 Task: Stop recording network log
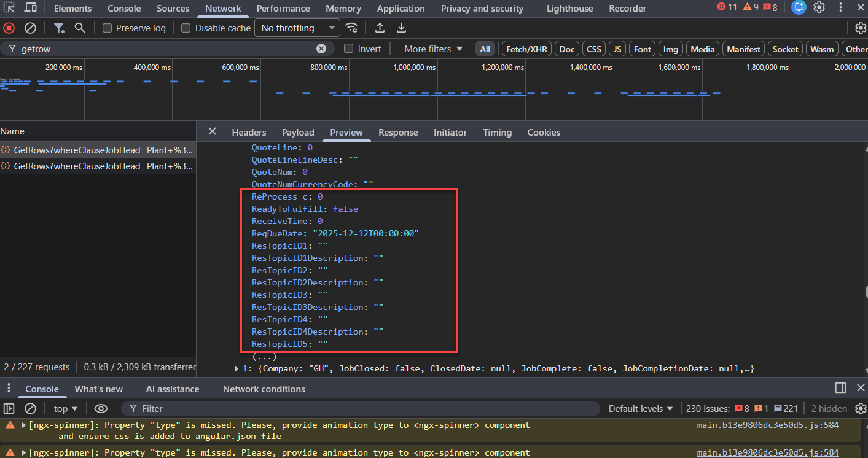[x=9, y=28]
